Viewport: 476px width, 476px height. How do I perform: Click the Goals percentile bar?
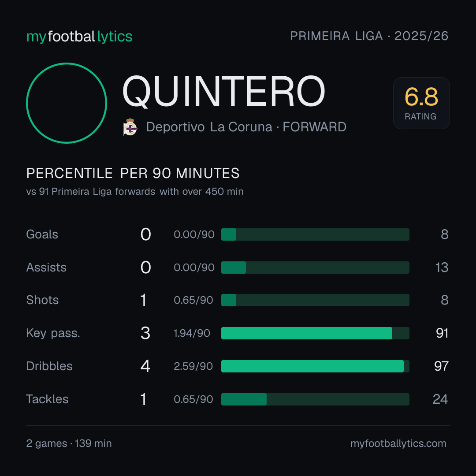[315, 234]
